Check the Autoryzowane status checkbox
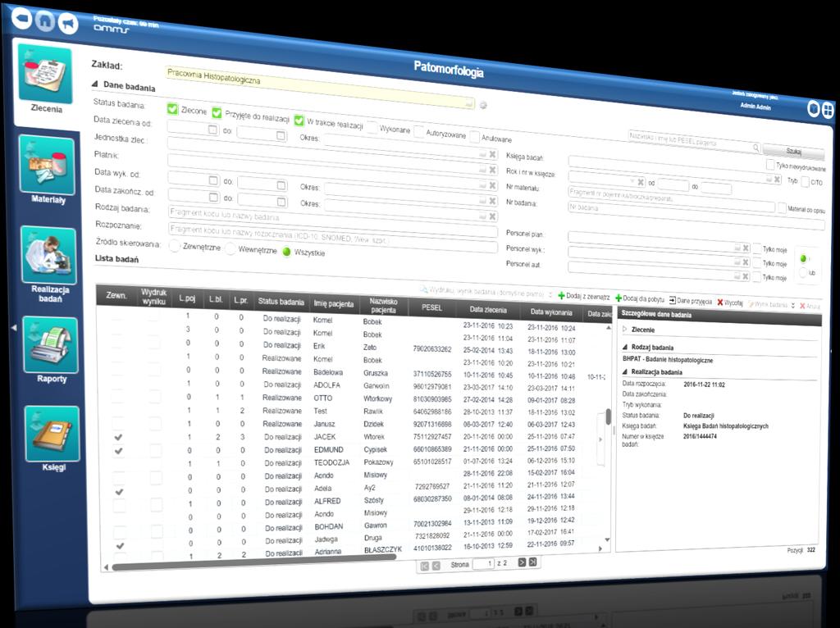This screenshot has height=628, width=840. pyautogui.click(x=419, y=132)
